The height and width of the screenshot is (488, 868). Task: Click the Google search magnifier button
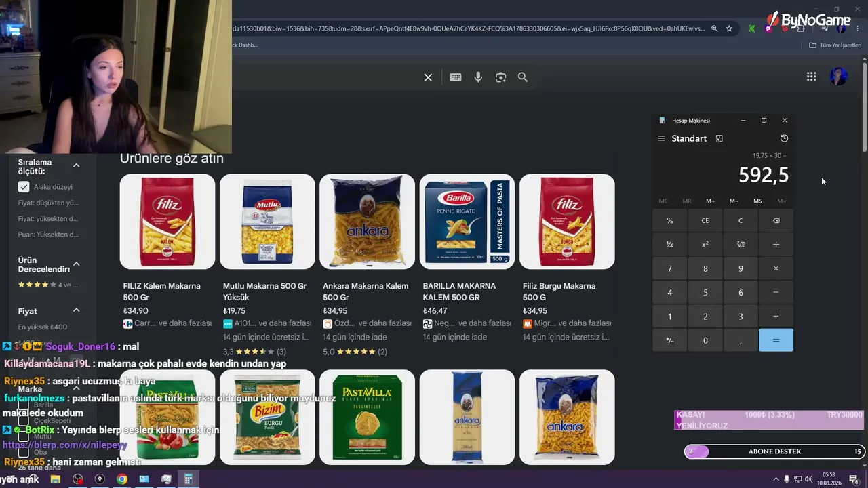pos(523,77)
